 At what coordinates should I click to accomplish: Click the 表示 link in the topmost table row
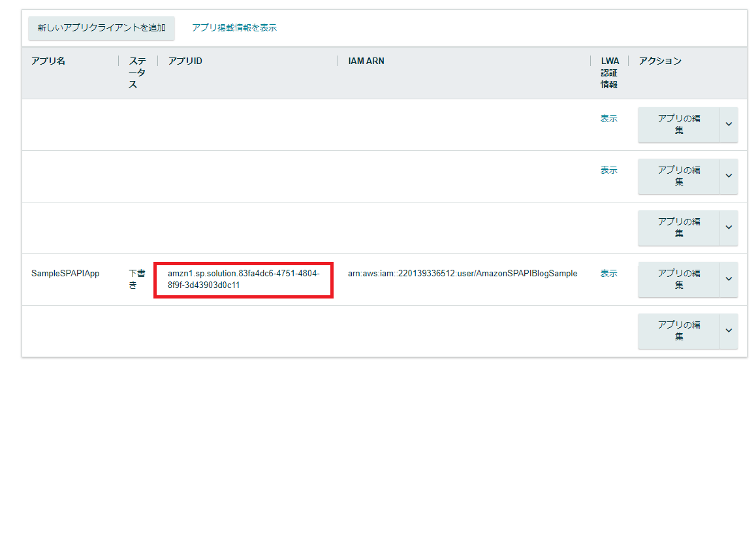(x=608, y=119)
